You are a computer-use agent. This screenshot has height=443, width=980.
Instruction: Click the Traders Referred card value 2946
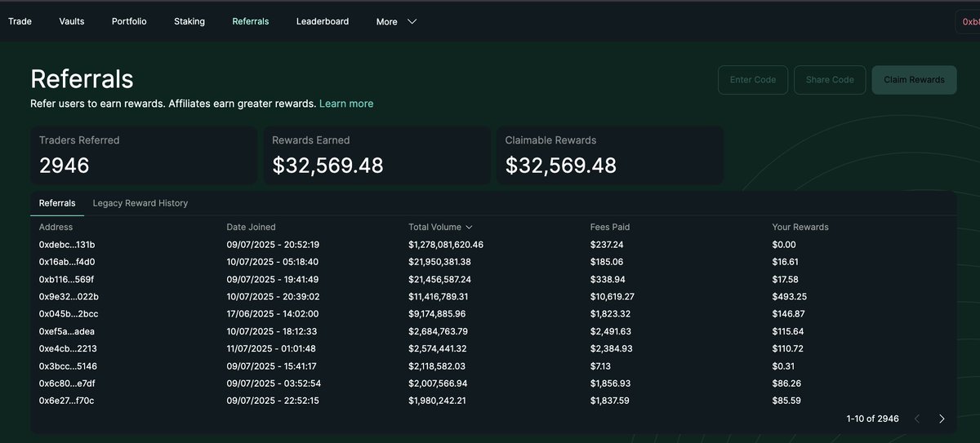[x=64, y=166]
